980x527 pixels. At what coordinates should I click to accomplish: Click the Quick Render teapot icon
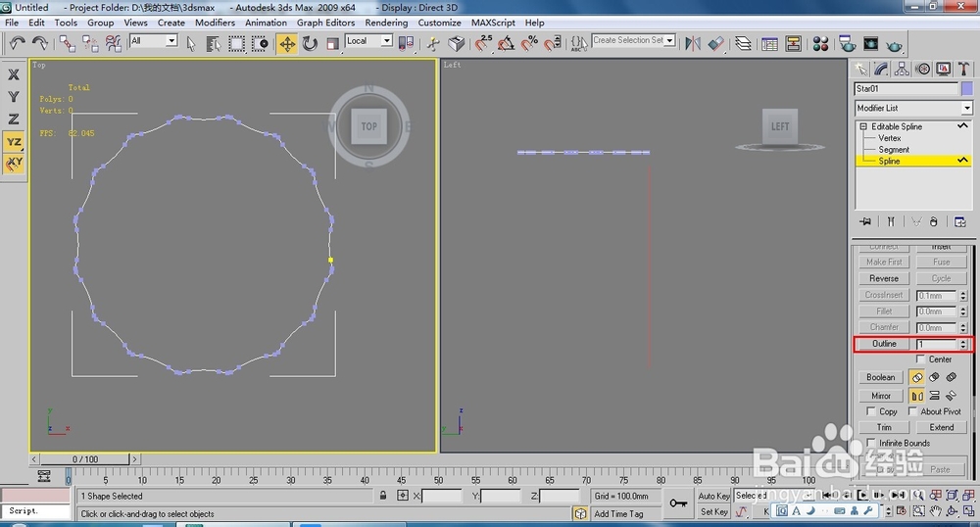[x=895, y=45]
